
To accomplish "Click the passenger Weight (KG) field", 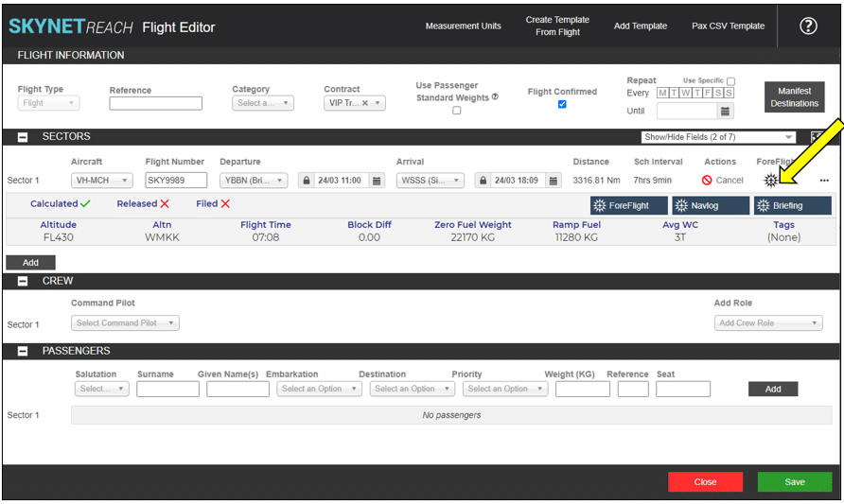I will pyautogui.click(x=583, y=389).
